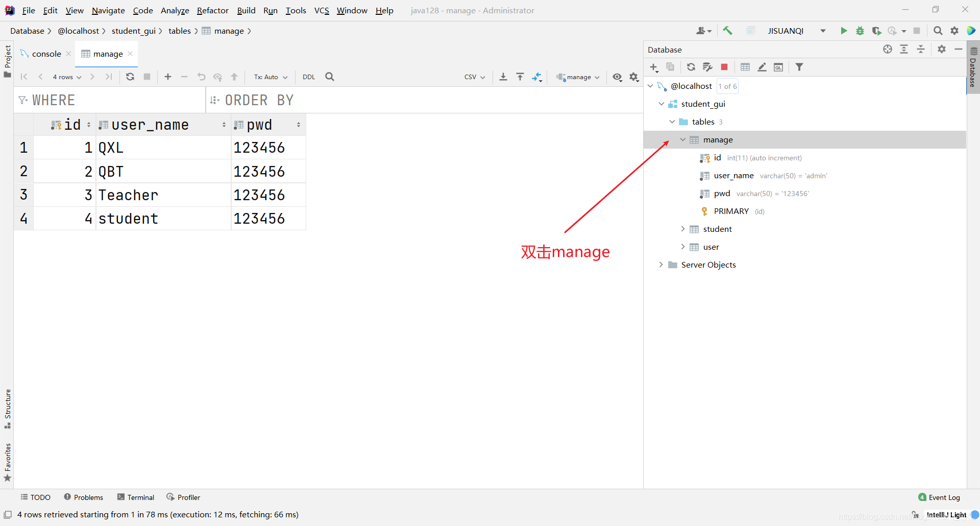
Task: Open CSV export format dropdown
Action: pos(475,77)
